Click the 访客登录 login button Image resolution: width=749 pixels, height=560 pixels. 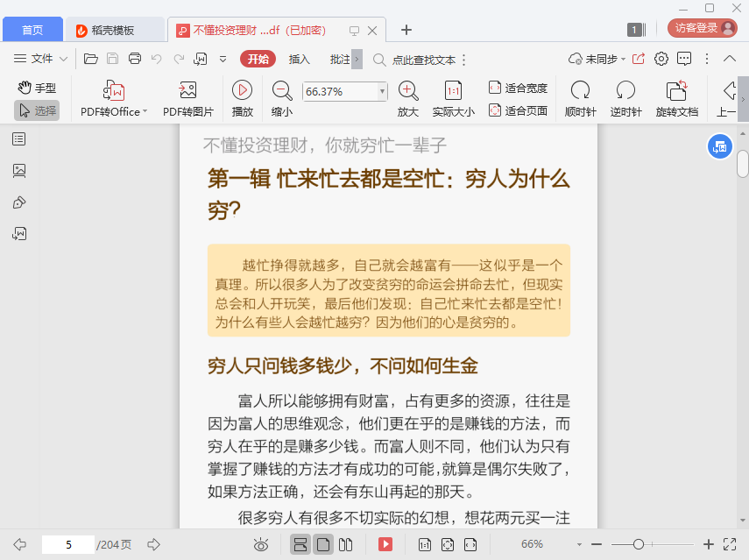click(703, 28)
